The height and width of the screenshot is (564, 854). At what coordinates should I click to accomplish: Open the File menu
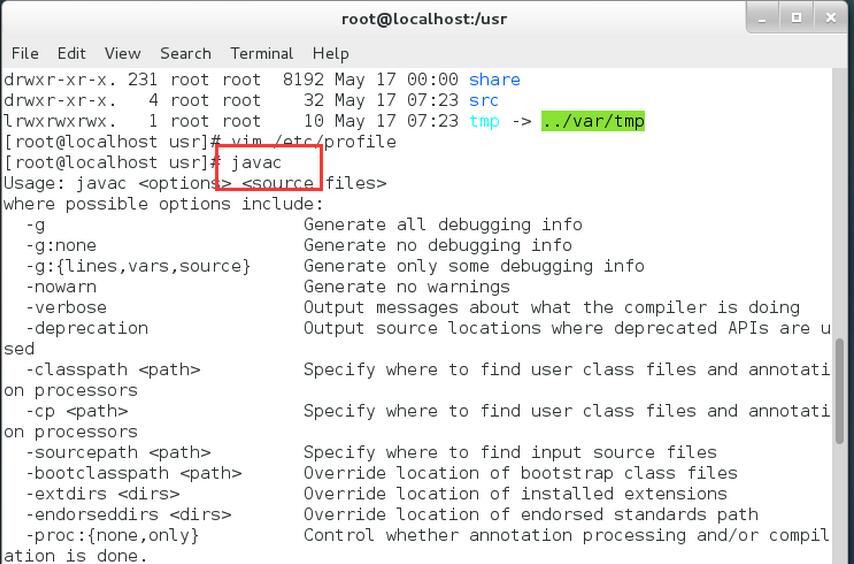point(24,53)
